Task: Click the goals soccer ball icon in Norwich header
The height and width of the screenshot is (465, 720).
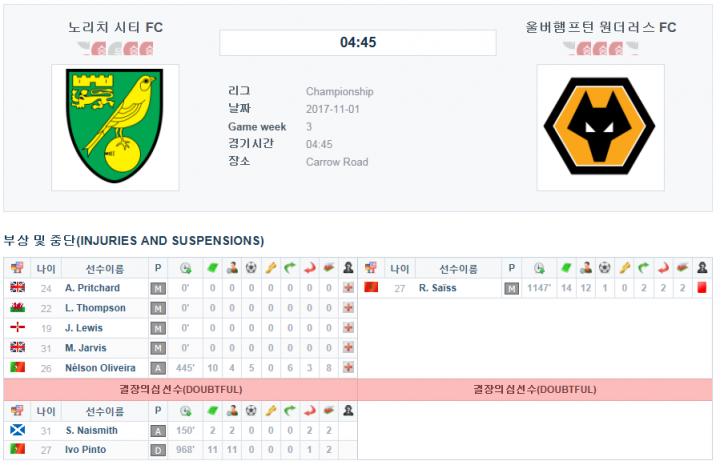Action: click(x=251, y=268)
